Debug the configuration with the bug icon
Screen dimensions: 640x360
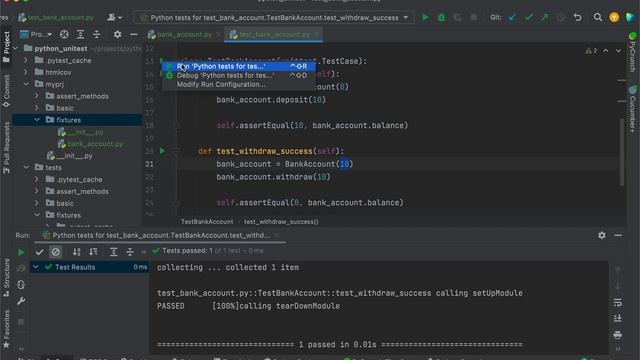point(441,18)
